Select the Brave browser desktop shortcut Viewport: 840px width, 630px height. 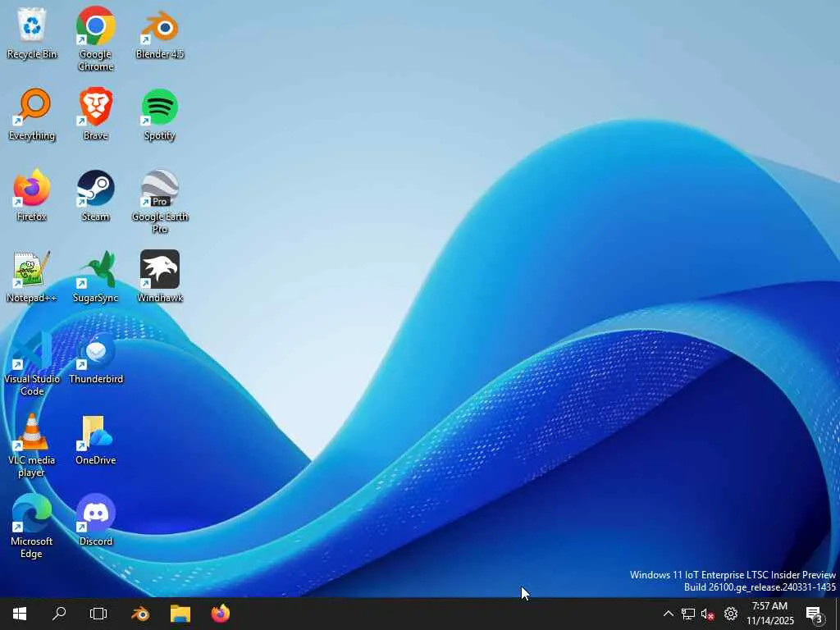(95, 115)
